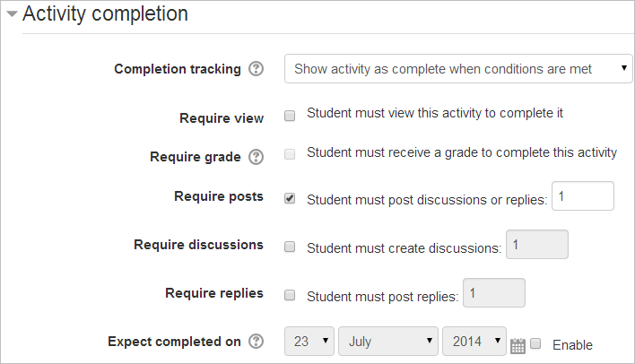Click the post replies number field
This screenshot has width=635, height=364.
click(493, 292)
